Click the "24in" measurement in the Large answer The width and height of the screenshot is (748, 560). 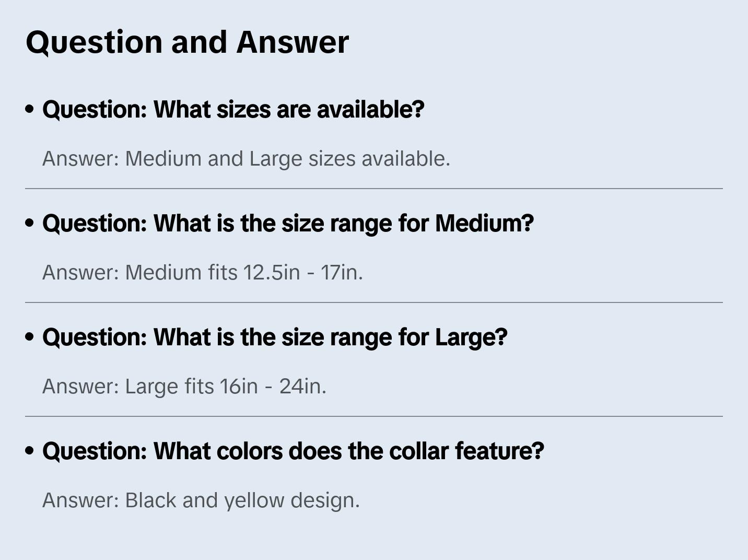300,387
